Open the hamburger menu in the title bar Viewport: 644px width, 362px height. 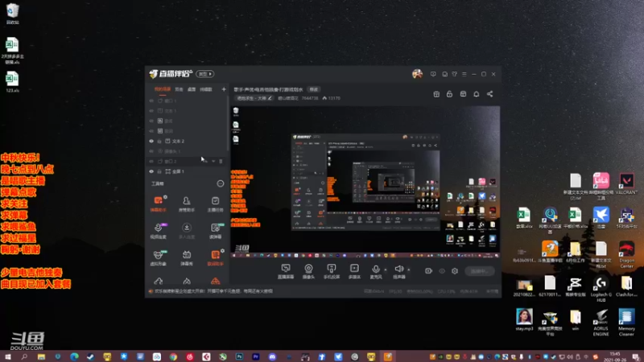pyautogui.click(x=464, y=74)
